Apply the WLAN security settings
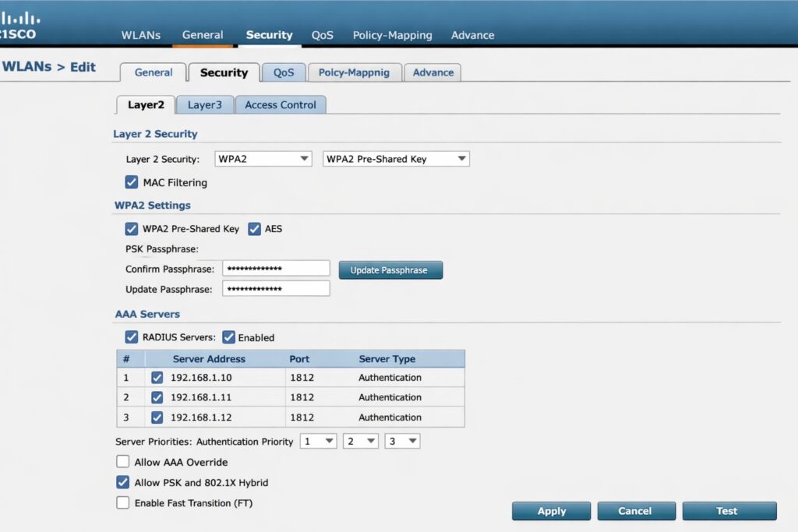Viewport: 798px width, 532px height. 551,511
